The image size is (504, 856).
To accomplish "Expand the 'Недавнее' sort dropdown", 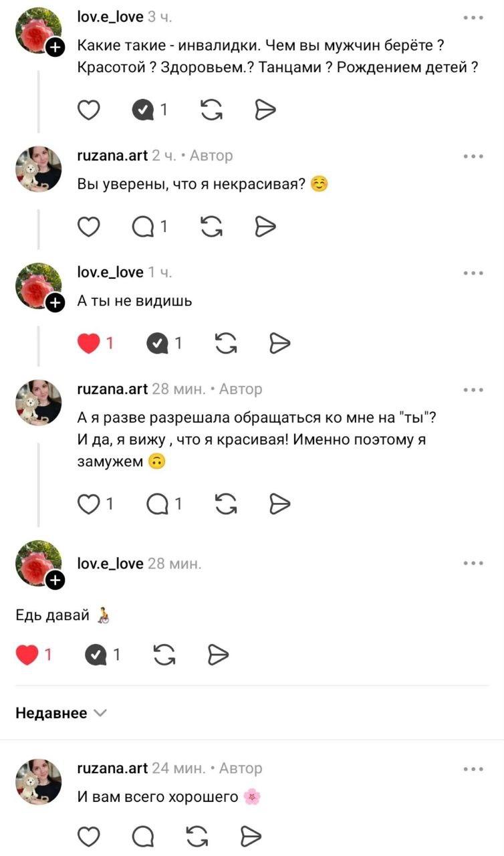I will point(61,713).
